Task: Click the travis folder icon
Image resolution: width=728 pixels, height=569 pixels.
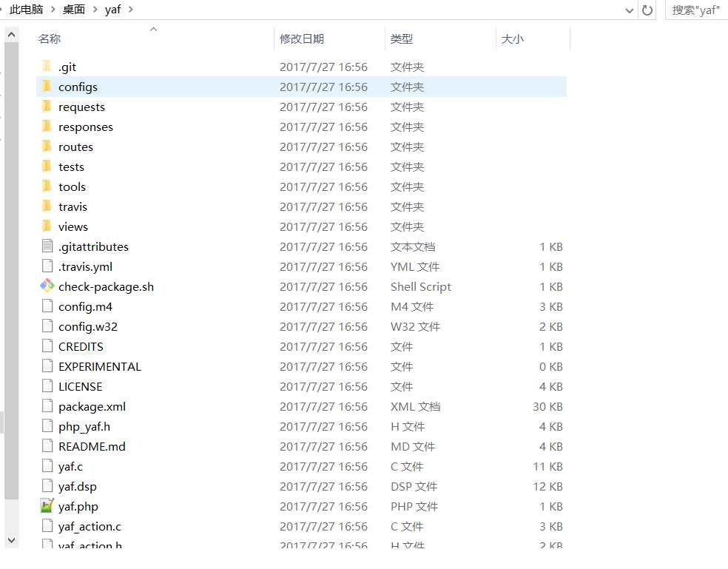Action: point(47,206)
